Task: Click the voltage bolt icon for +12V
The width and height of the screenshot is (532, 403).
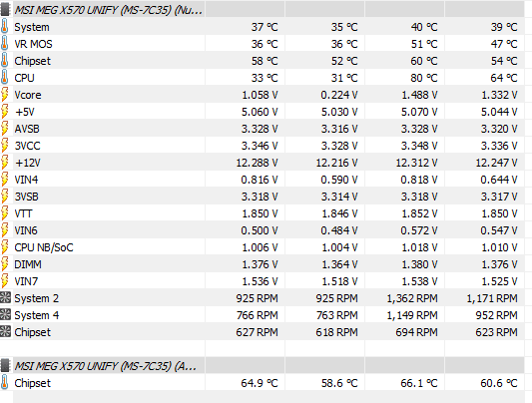Action: [4, 163]
